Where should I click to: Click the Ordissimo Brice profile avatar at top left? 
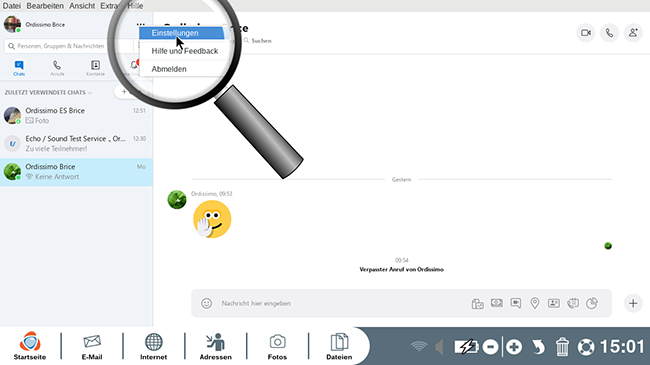point(12,24)
